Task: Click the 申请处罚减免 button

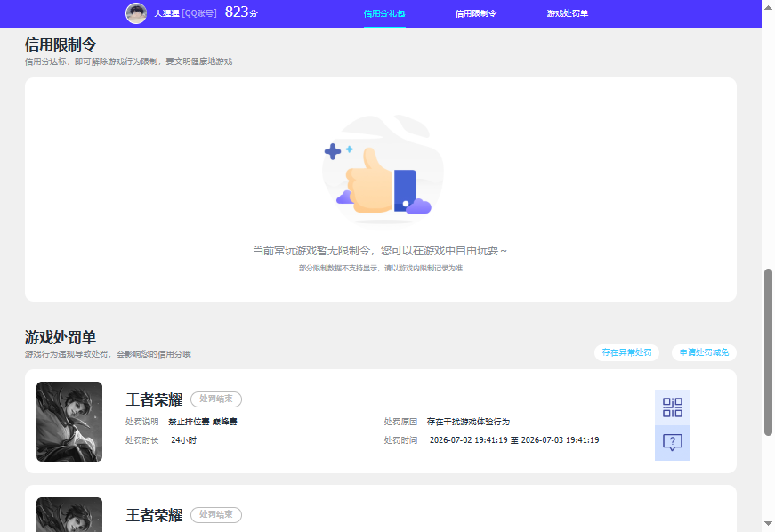Action: click(x=704, y=352)
